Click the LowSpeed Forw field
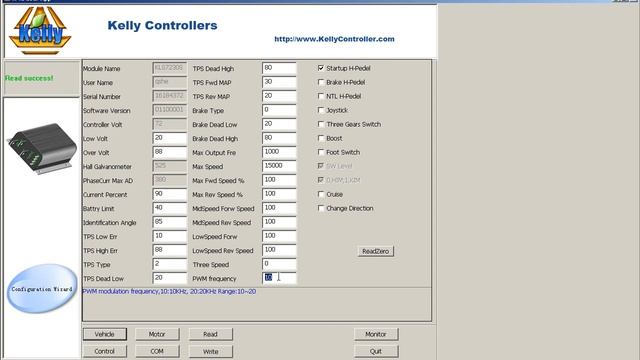Viewport: 640px width, 360px height. [279, 236]
